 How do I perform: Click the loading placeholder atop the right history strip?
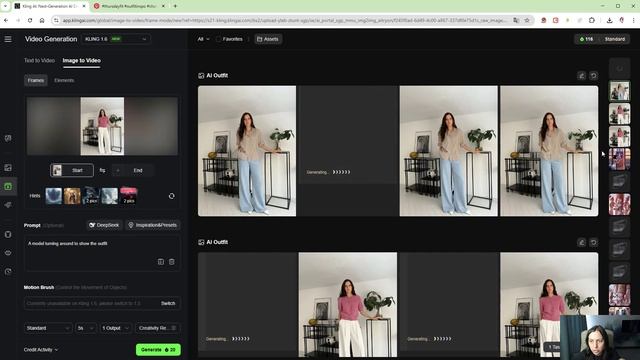620,68
